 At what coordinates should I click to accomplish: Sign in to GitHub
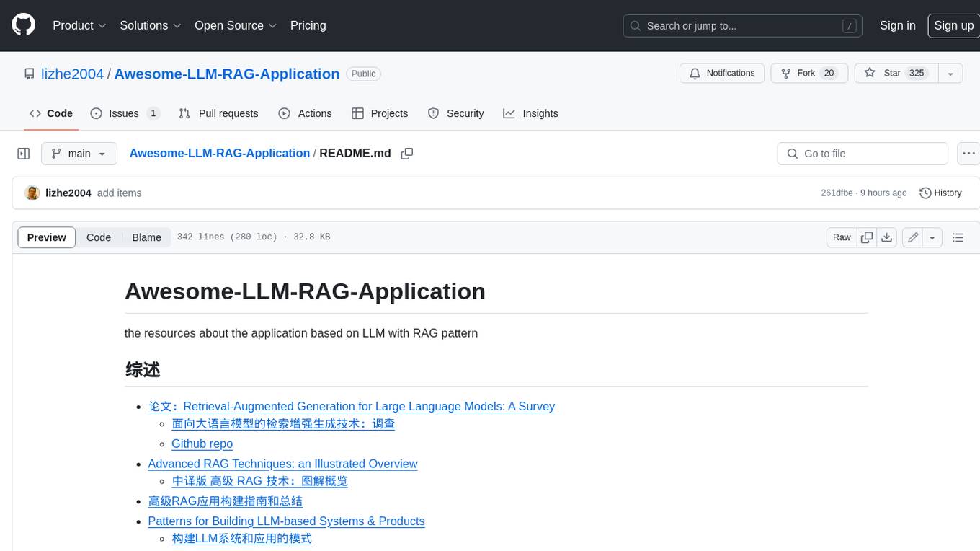coord(897,25)
